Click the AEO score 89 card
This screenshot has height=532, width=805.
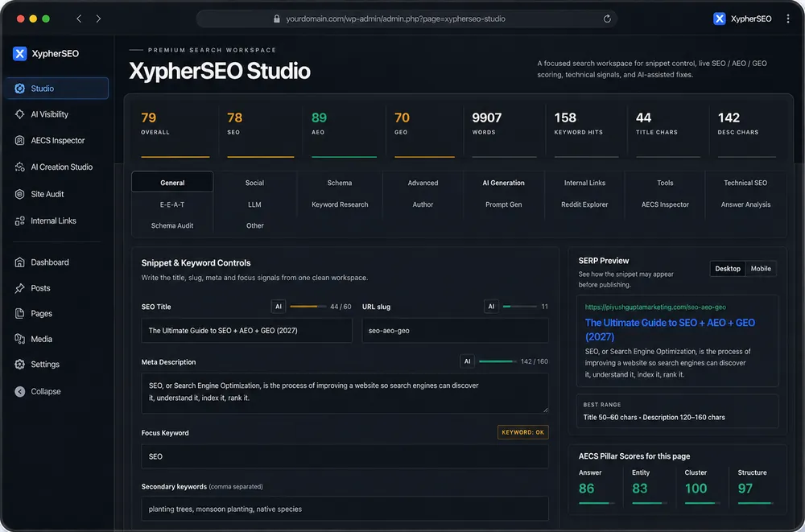click(x=344, y=132)
